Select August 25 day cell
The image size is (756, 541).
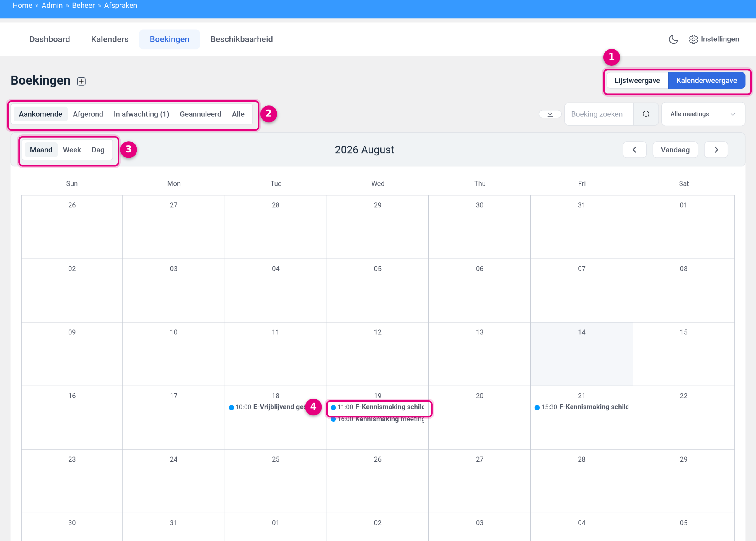point(276,481)
